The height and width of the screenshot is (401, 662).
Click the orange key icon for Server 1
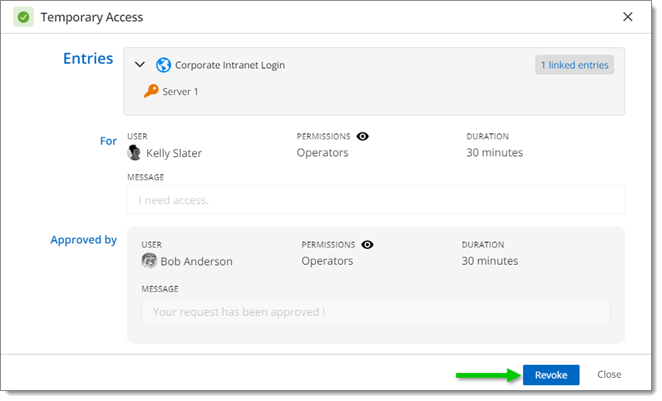(x=151, y=91)
